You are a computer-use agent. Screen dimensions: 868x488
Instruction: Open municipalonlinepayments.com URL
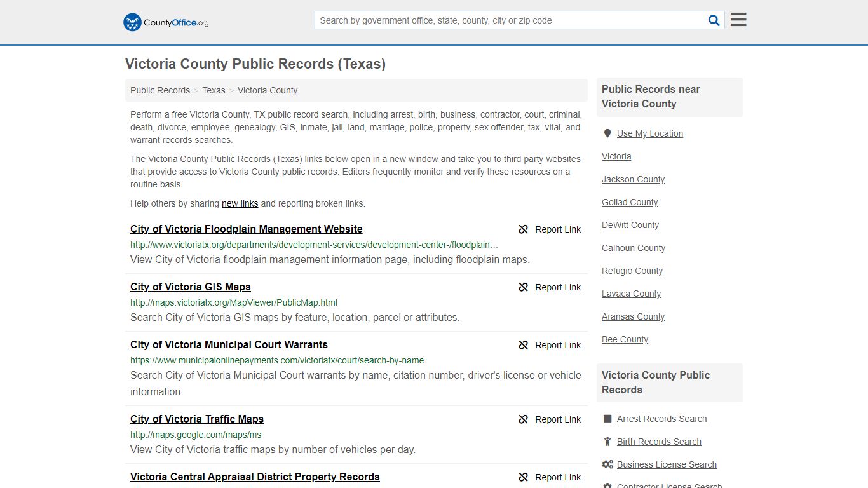coord(277,360)
